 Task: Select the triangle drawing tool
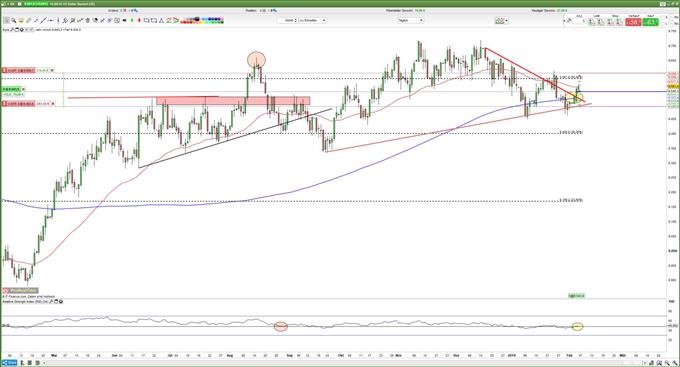161,20
